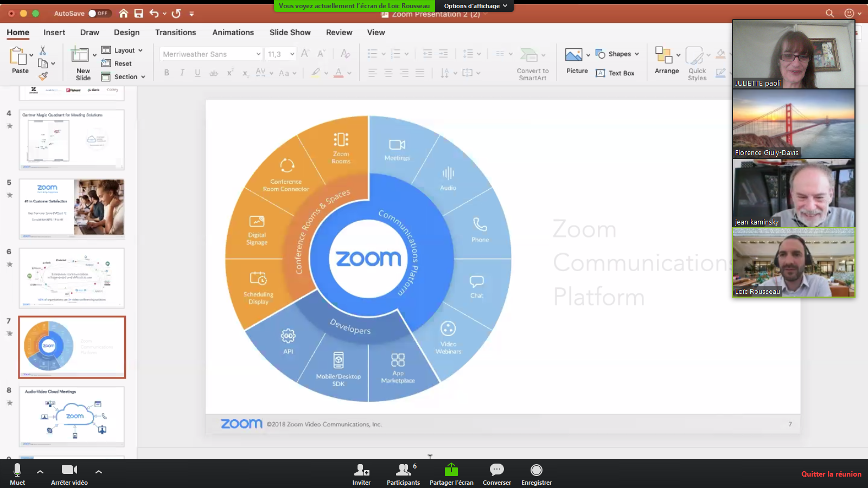Toggle Bold formatting
This screenshot has width=868, height=488.
(x=167, y=73)
